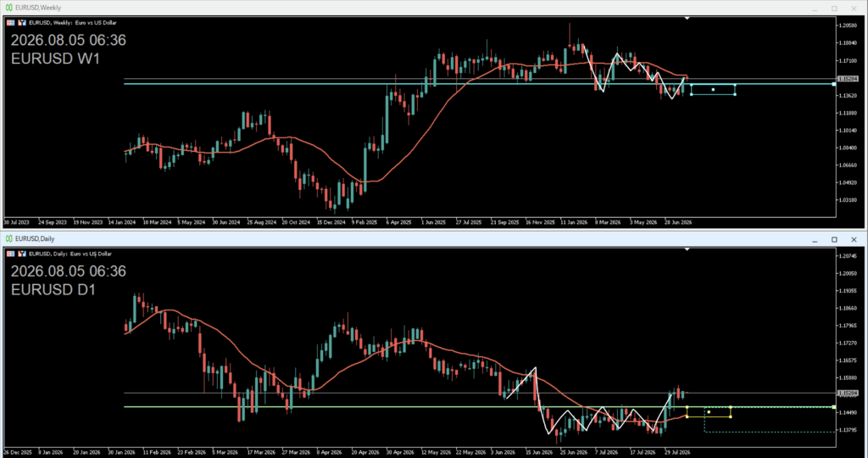This screenshot has width=868, height=458.
Task: Click the 'EURUSD, Weekly: Euro vs US Dollar' caption
Action: pyautogui.click(x=73, y=23)
